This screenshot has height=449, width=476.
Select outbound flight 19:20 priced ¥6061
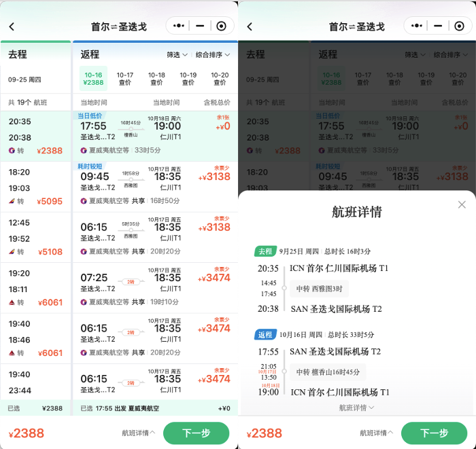tap(36, 288)
